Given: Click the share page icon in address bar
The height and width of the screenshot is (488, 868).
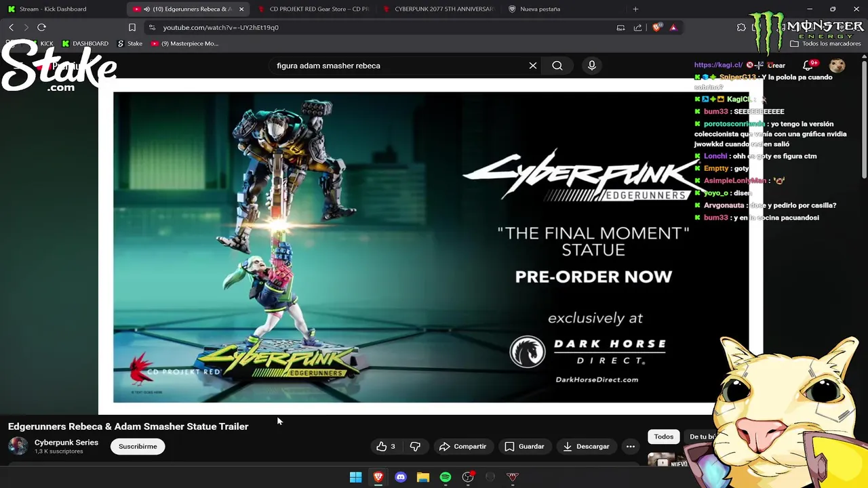Looking at the screenshot, I should (637, 28).
